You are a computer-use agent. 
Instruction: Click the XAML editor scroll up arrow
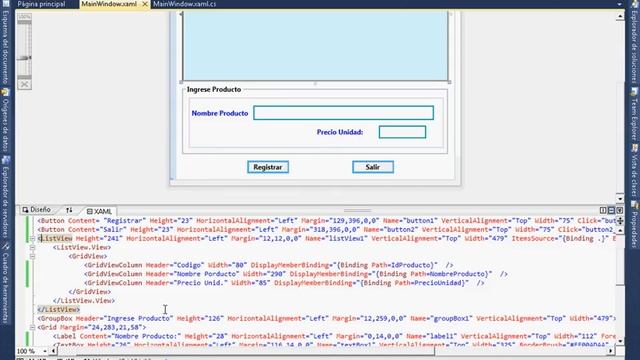(620, 230)
